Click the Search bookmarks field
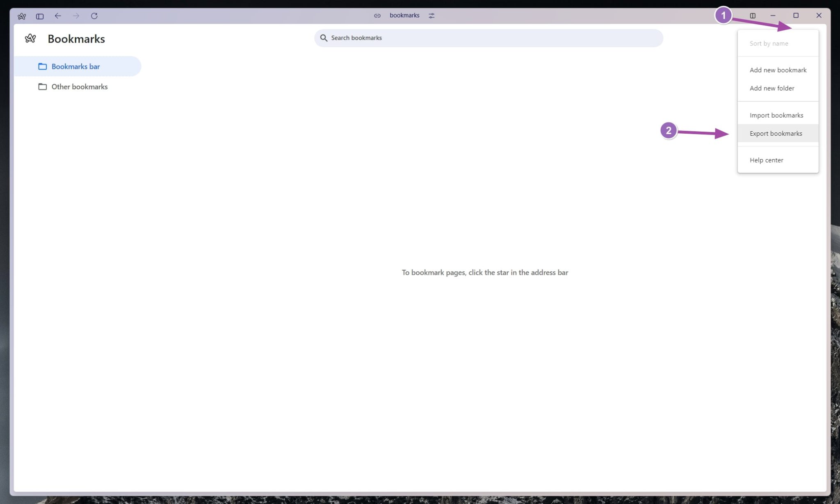This screenshot has width=840, height=504. 488,38
